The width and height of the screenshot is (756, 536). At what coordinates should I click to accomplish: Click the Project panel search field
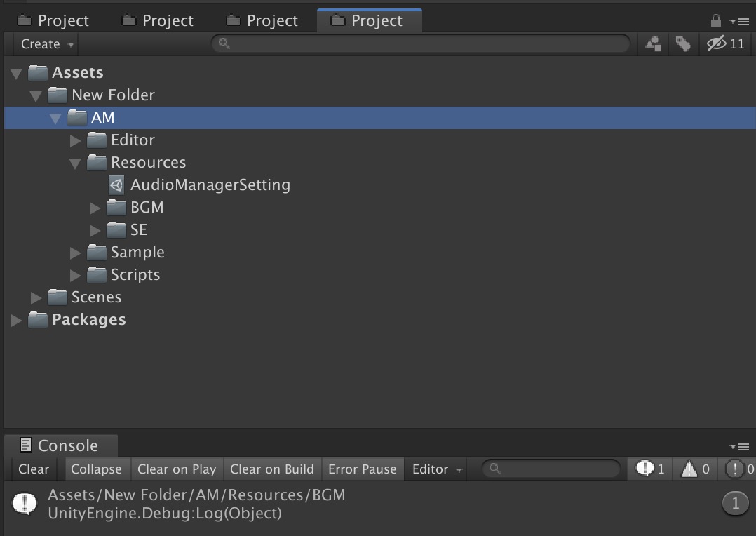click(x=421, y=44)
